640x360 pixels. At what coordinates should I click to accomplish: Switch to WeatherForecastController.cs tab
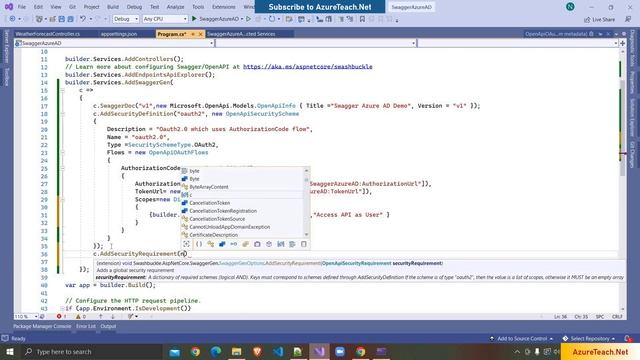[47, 34]
